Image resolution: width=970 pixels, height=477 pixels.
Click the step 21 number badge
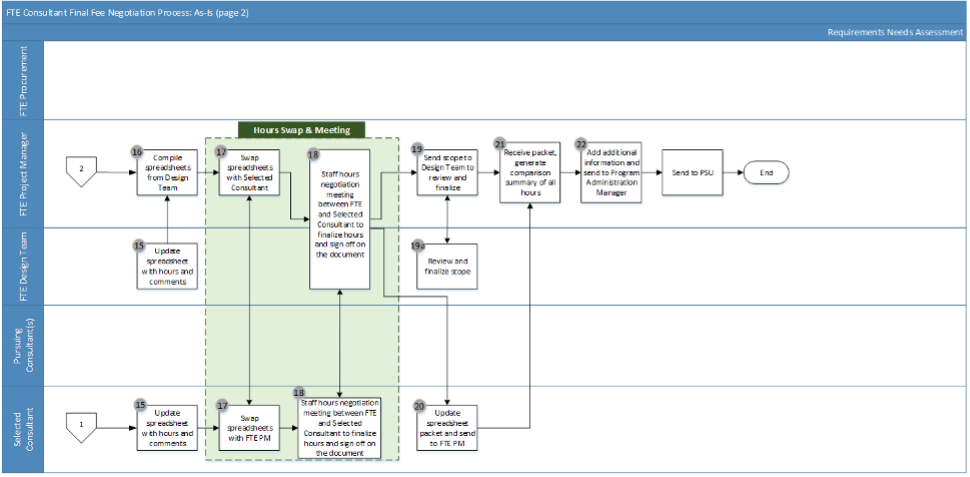tap(500, 145)
